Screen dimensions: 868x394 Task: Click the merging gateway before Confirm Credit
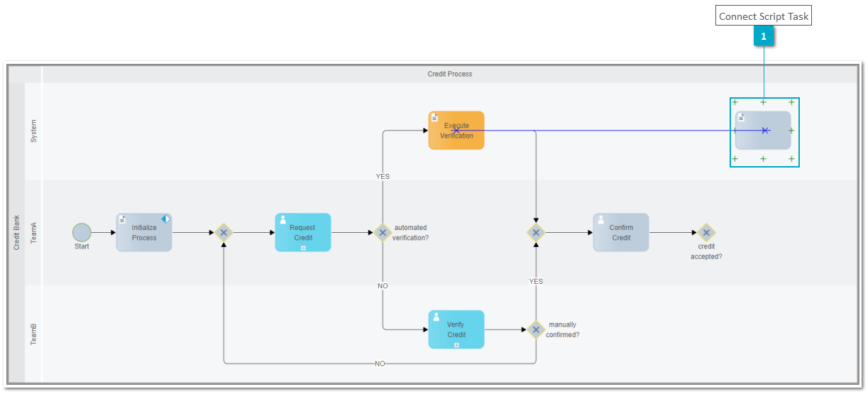pos(536,232)
